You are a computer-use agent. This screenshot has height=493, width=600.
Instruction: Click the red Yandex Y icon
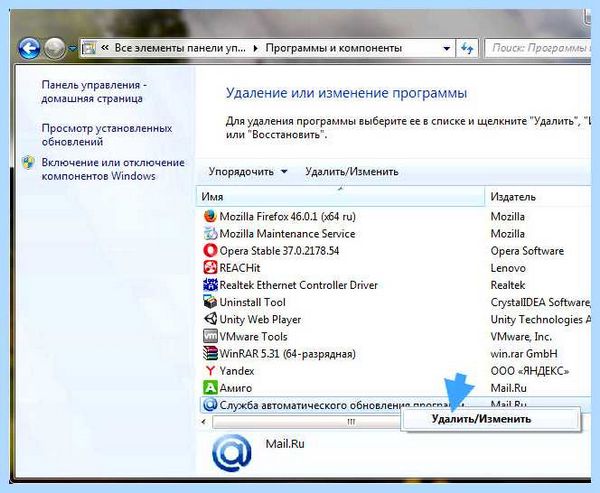210,371
